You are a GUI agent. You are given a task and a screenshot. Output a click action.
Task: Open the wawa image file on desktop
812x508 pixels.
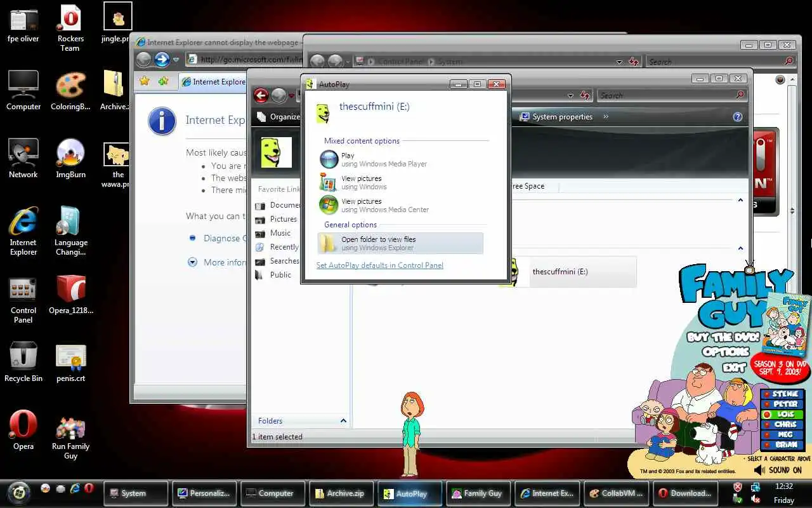pos(116,166)
